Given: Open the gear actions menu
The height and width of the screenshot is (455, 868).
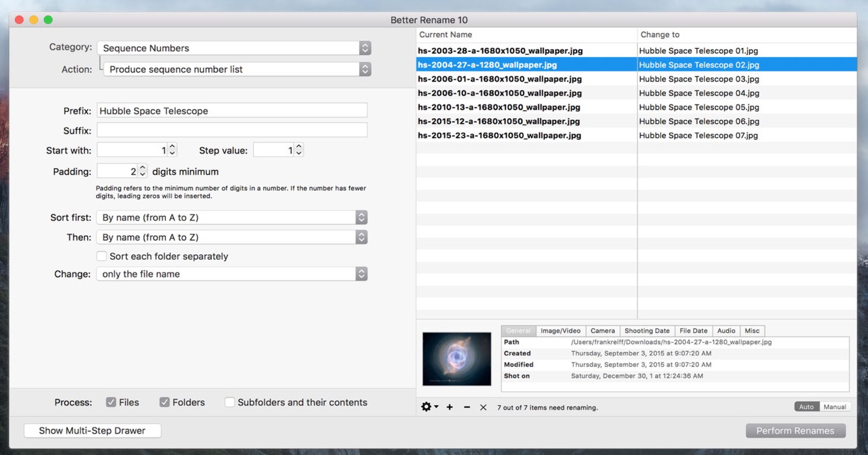Looking at the screenshot, I should coord(429,407).
